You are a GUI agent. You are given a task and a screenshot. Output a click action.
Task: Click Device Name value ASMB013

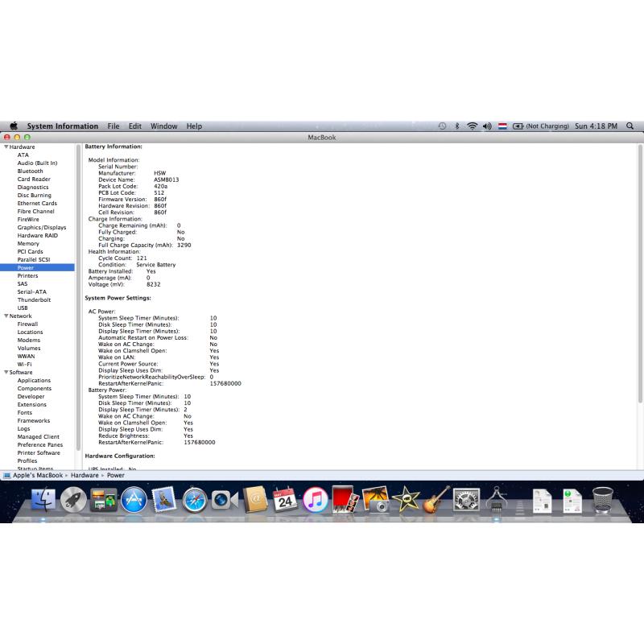tap(167, 180)
